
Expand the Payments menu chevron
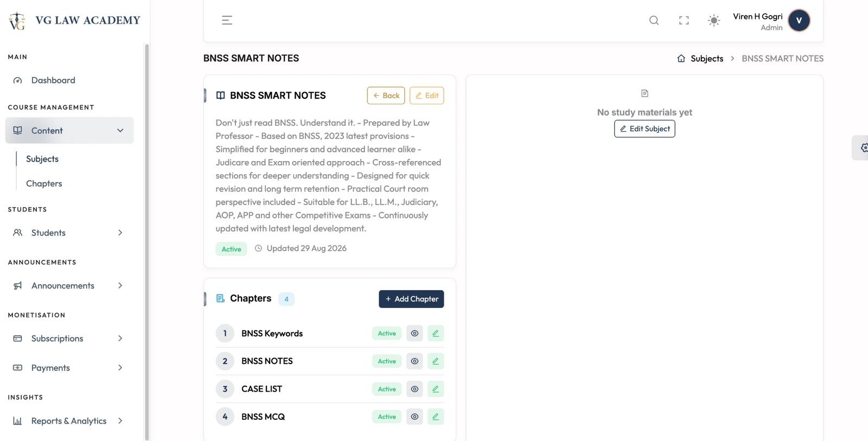pyautogui.click(x=120, y=368)
